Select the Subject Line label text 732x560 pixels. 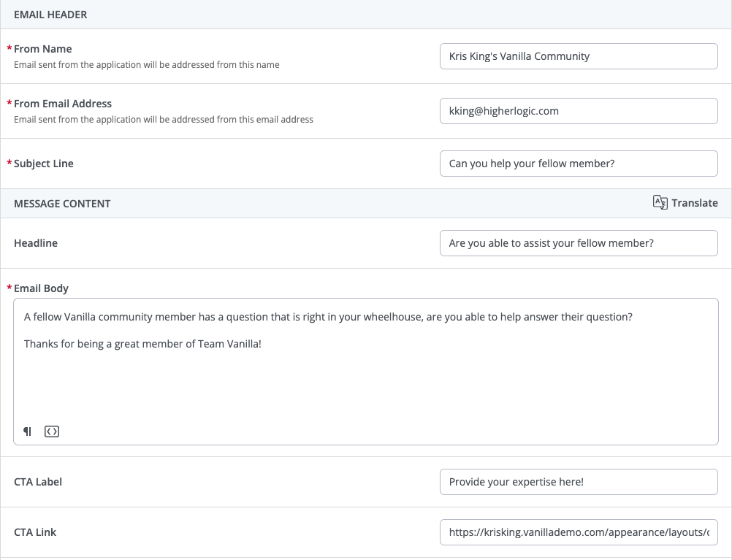click(x=44, y=164)
